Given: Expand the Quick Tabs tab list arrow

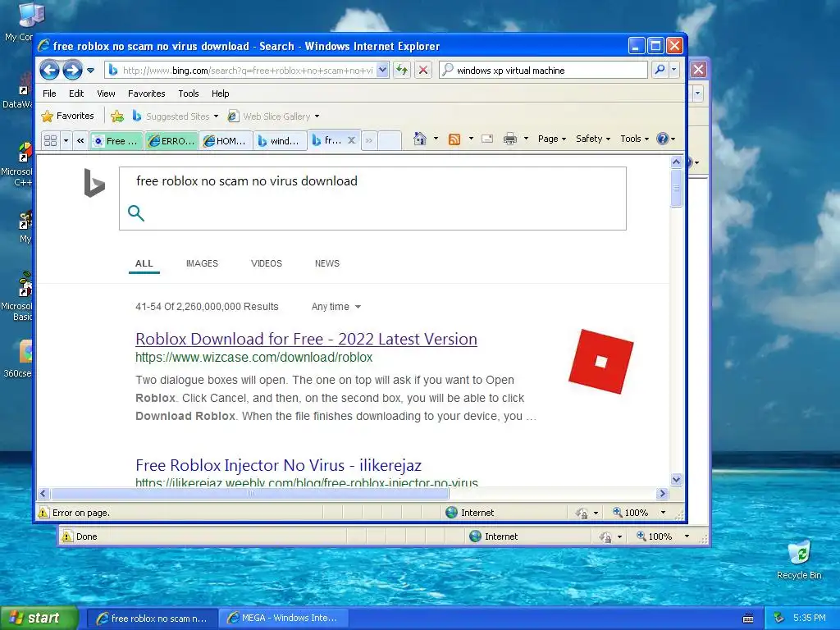Looking at the screenshot, I should click(66, 140).
